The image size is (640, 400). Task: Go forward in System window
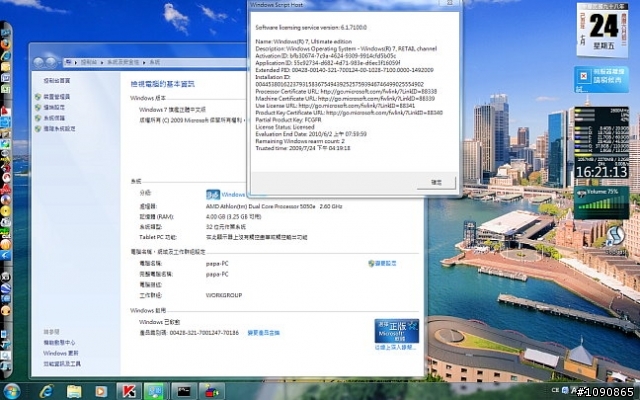tap(51, 62)
